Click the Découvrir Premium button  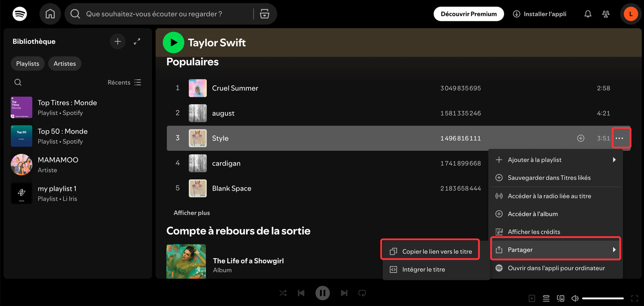469,14
